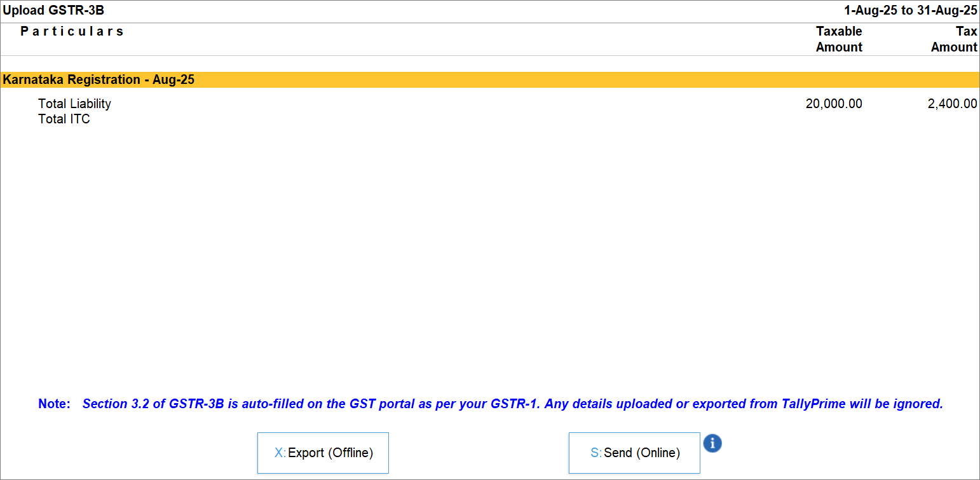Click the 'S:' shortcut key on Send
The width and height of the screenshot is (980, 480).
[x=595, y=453]
